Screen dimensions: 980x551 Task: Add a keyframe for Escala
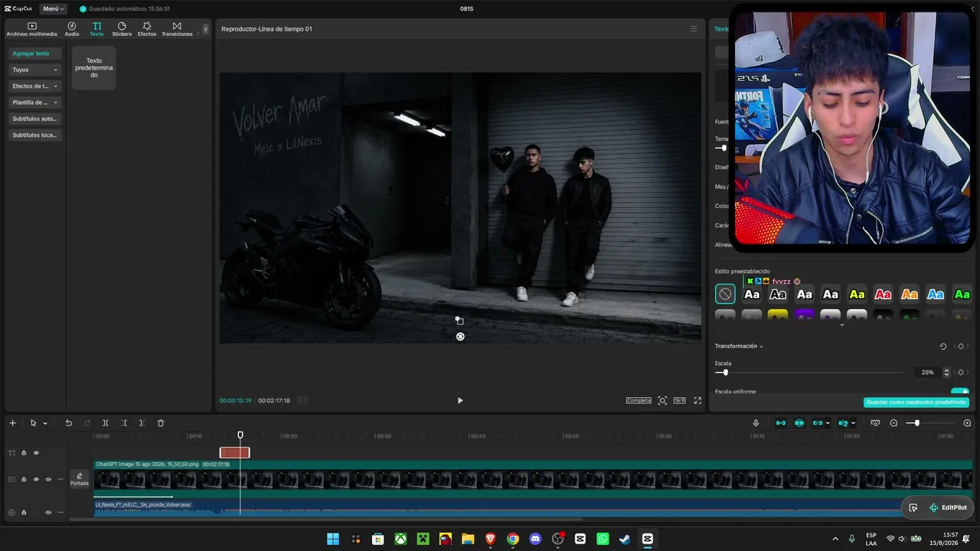point(961,373)
